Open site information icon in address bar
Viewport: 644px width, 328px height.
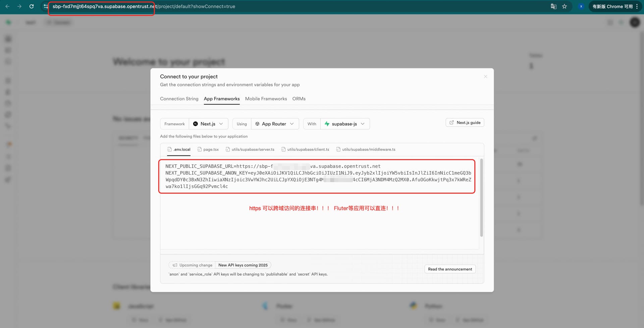(46, 6)
